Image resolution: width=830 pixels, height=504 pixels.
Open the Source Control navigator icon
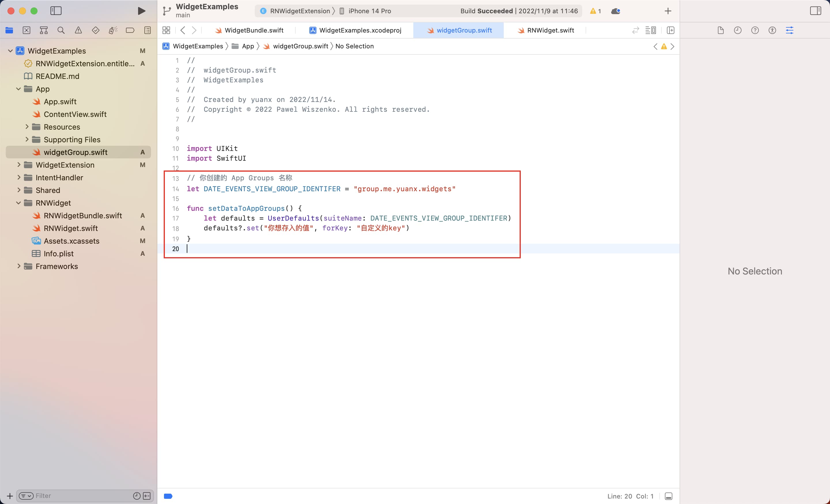click(26, 30)
